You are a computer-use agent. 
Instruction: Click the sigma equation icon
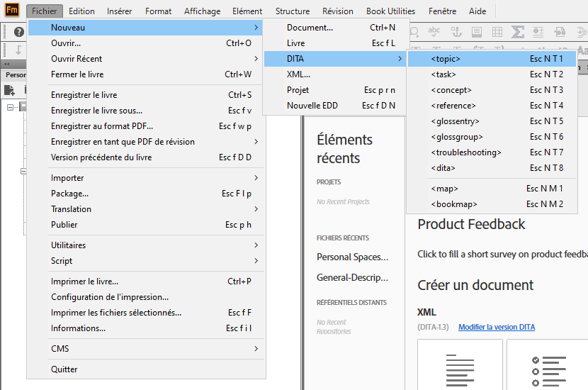click(x=518, y=32)
